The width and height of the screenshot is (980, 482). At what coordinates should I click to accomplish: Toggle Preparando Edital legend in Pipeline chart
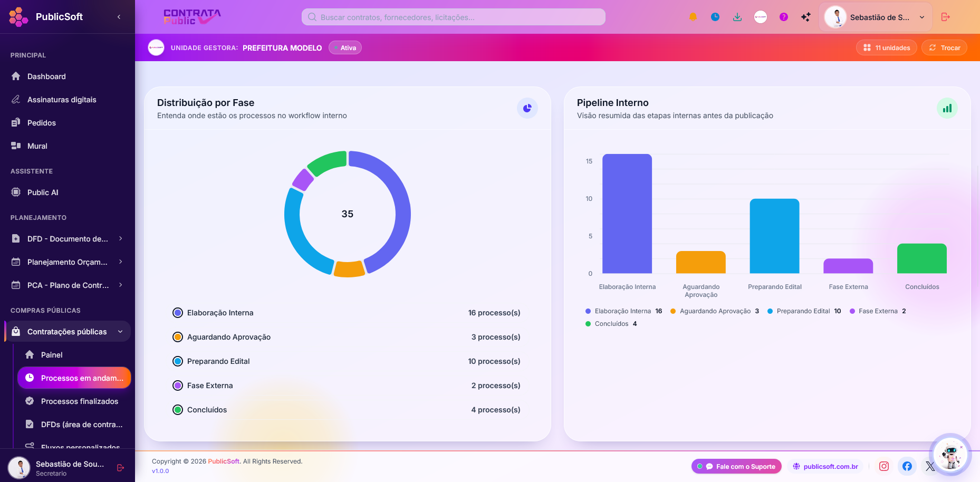point(804,311)
